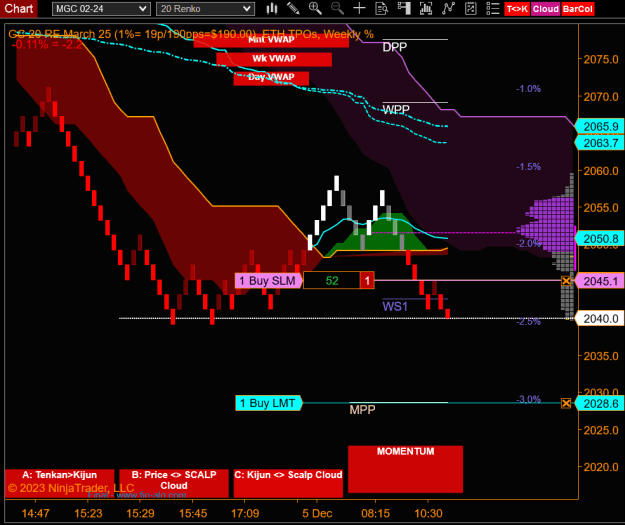The image size is (625, 525).
Task: Click the -1.5% weekly percent label
Action: [x=529, y=167]
